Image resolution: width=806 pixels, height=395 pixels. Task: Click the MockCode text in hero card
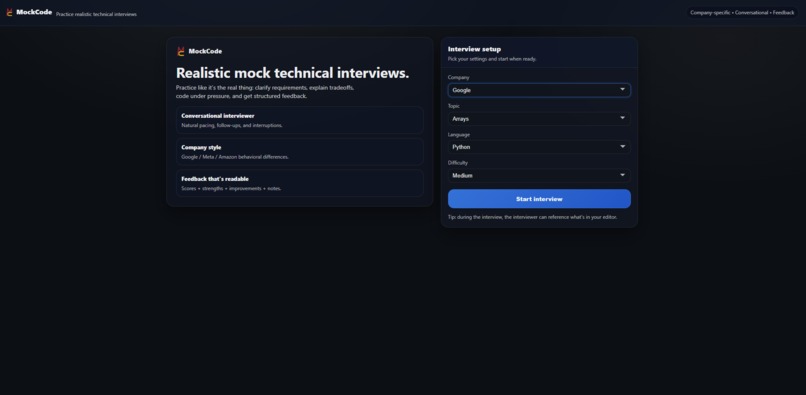(205, 51)
